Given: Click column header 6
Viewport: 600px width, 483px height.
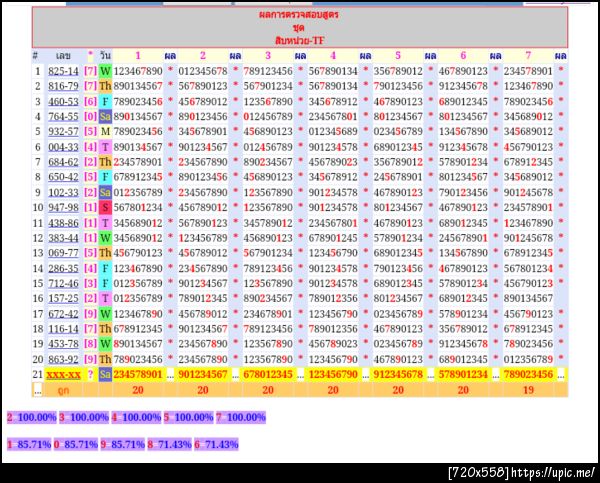Looking at the screenshot, I should point(463,55).
